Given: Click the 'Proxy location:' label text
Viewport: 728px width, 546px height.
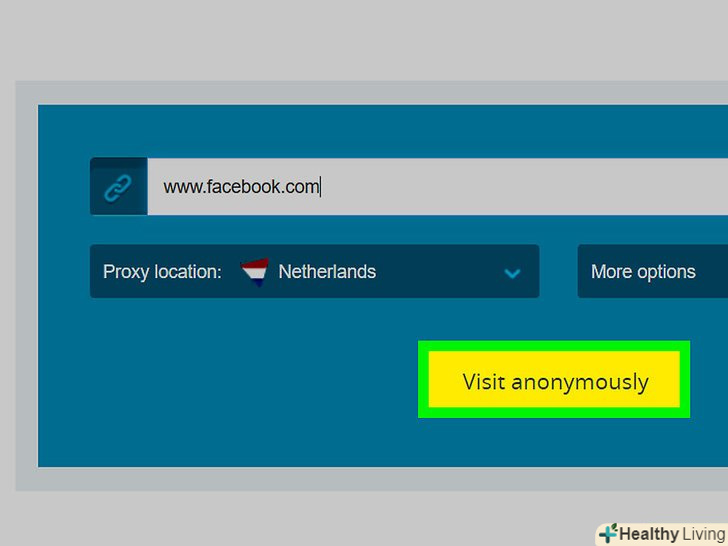Looking at the screenshot, I should pos(162,272).
